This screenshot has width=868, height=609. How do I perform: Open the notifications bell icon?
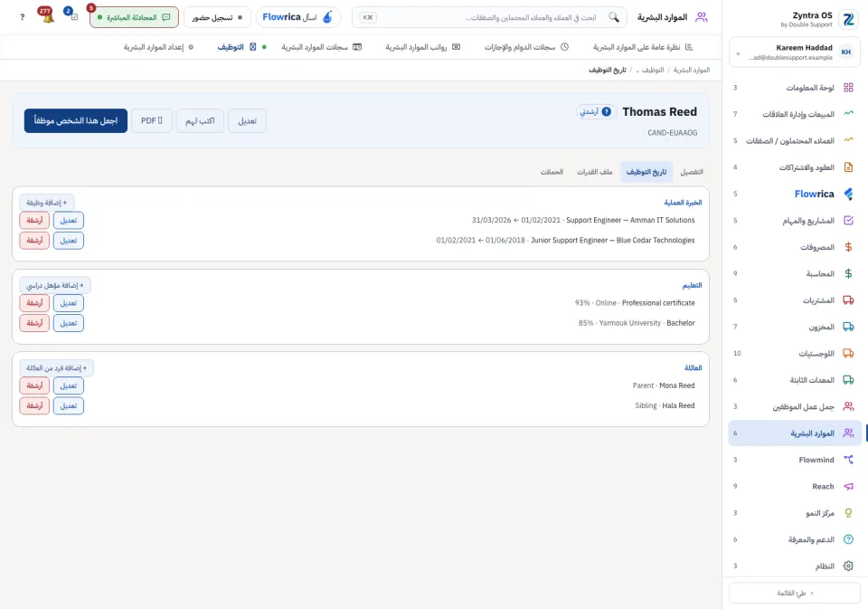coord(47,16)
